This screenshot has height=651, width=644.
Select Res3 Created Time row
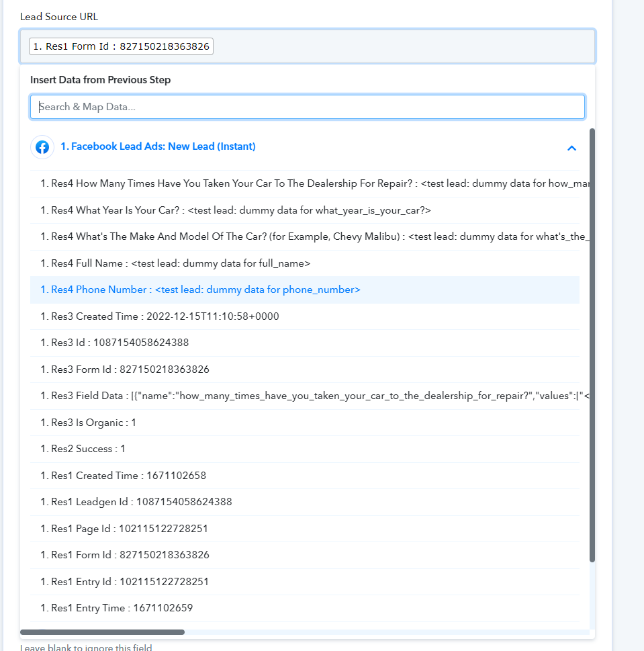pyautogui.click(x=305, y=316)
